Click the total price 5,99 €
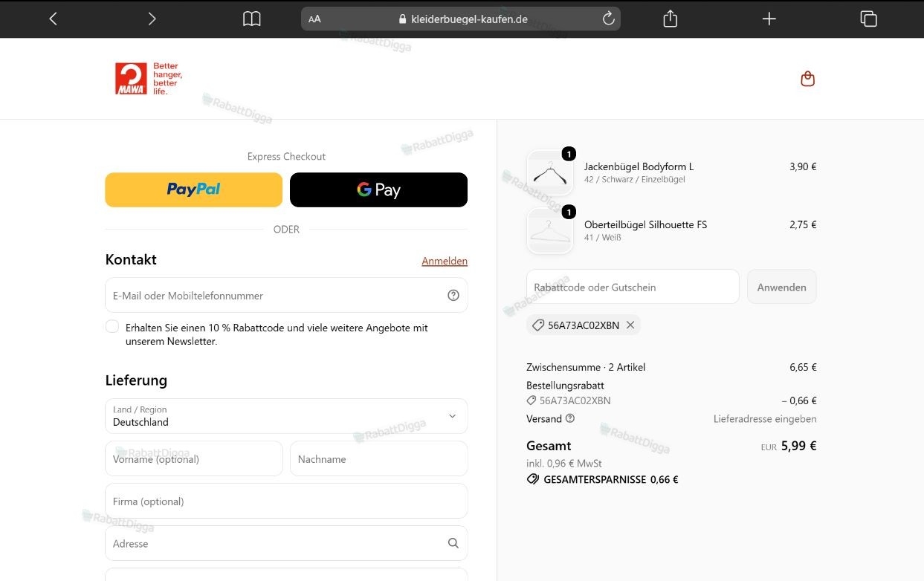Viewport: 924px width, 581px height. (x=799, y=446)
